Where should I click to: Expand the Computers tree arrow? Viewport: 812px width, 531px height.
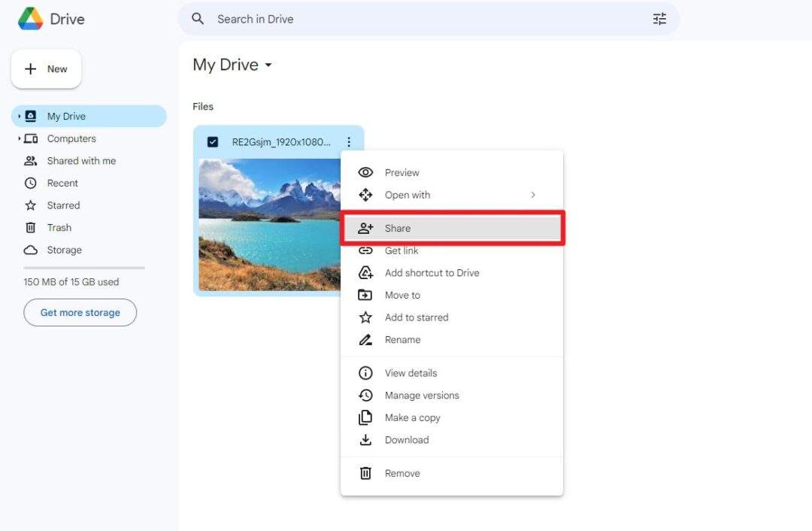click(x=19, y=138)
